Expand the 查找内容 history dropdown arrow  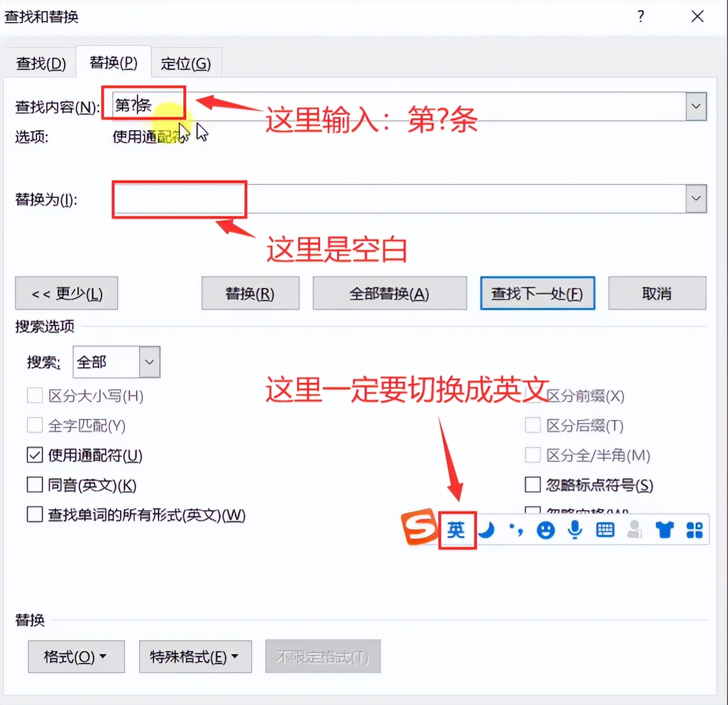(x=696, y=106)
